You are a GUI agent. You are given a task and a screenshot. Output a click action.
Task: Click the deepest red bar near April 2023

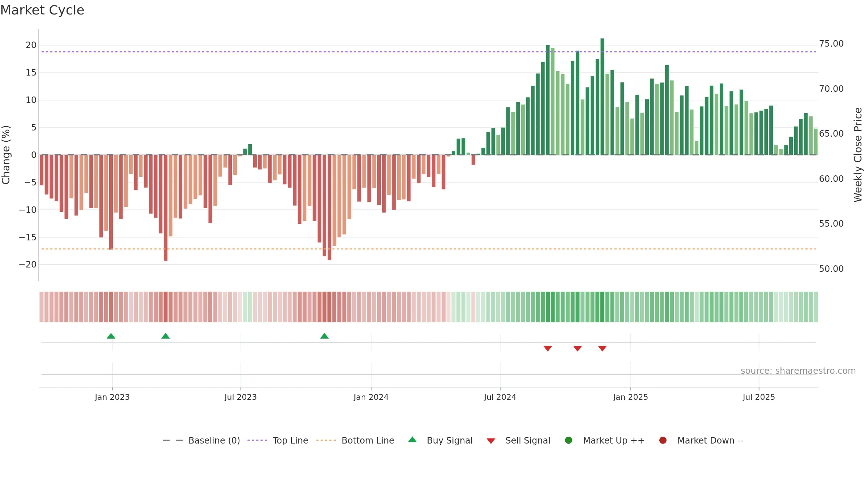[166, 208]
